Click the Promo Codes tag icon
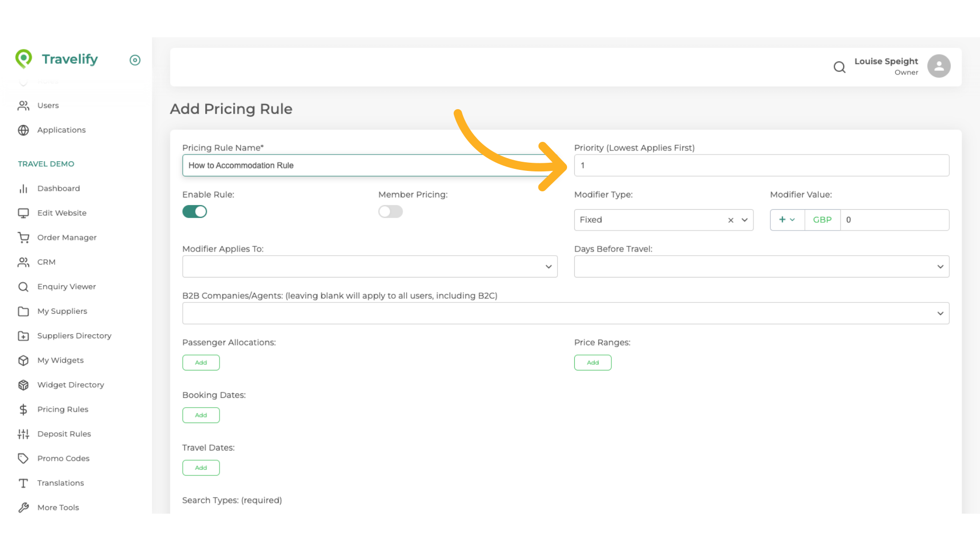980x551 pixels. point(23,458)
